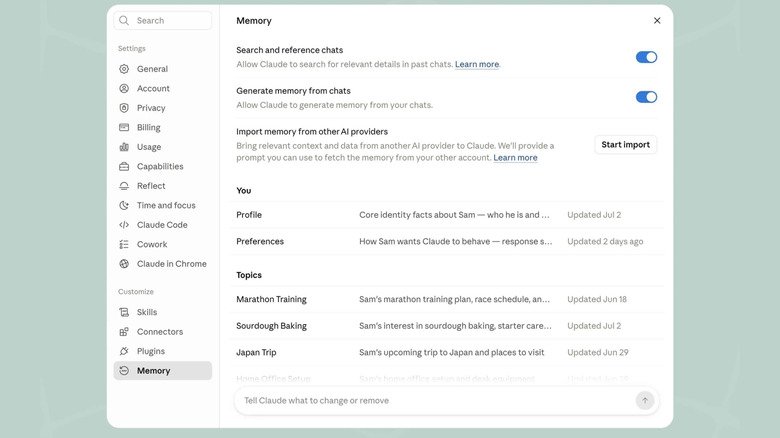Go to Claude Code settings
This screenshot has height=438, width=780.
[163, 224]
